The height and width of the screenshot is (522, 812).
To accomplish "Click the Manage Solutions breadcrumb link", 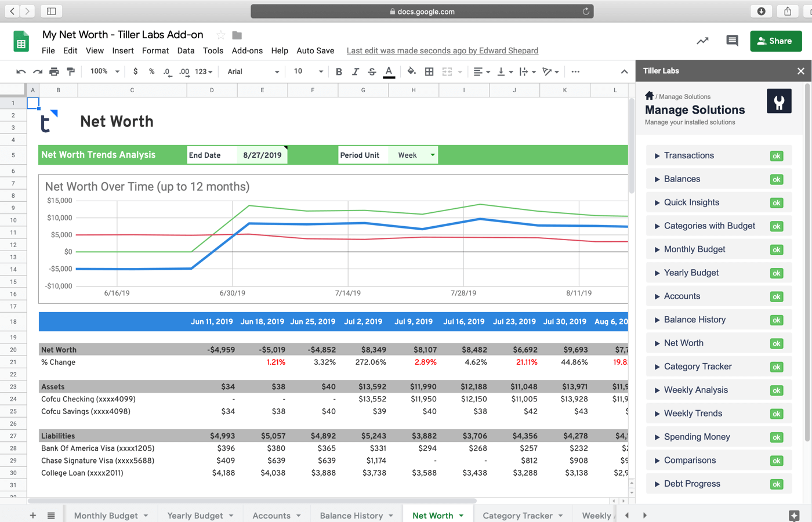I will [684, 97].
